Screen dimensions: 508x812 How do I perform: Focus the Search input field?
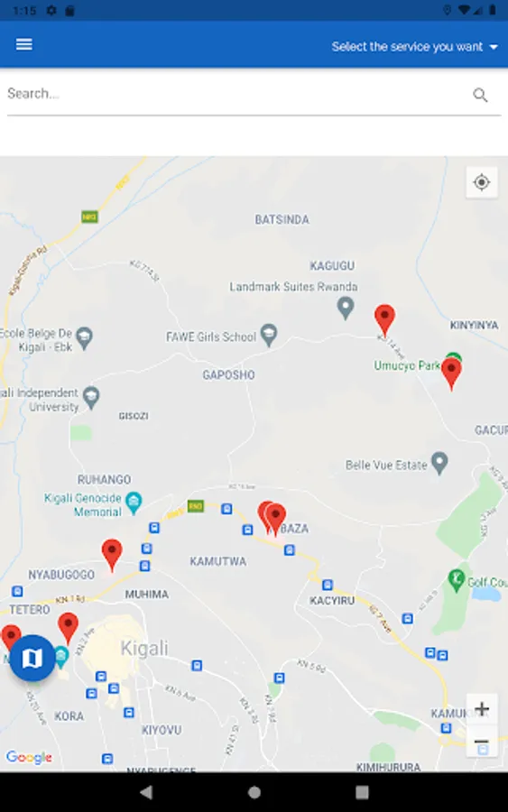pos(236,94)
